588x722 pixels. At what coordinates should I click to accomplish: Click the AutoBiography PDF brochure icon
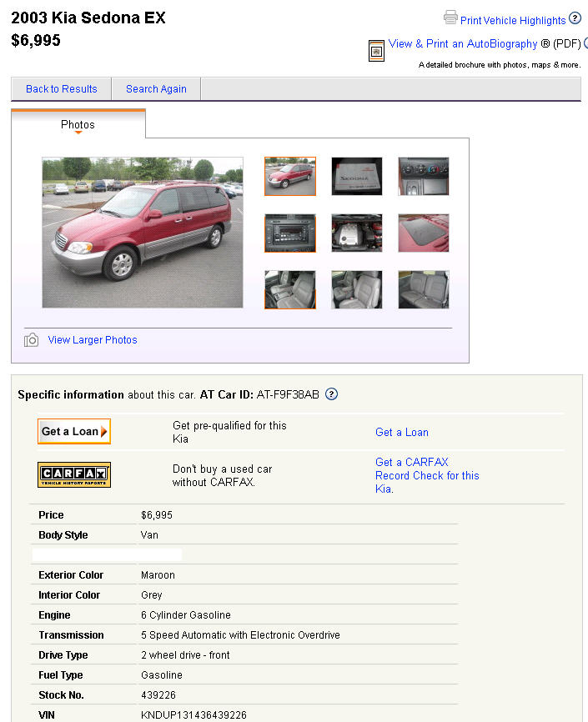click(376, 51)
